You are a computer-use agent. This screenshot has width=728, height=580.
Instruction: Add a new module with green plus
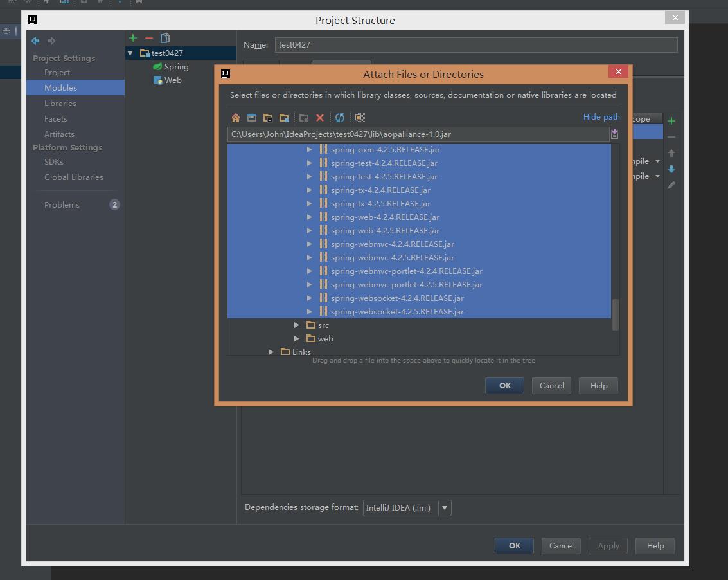133,38
